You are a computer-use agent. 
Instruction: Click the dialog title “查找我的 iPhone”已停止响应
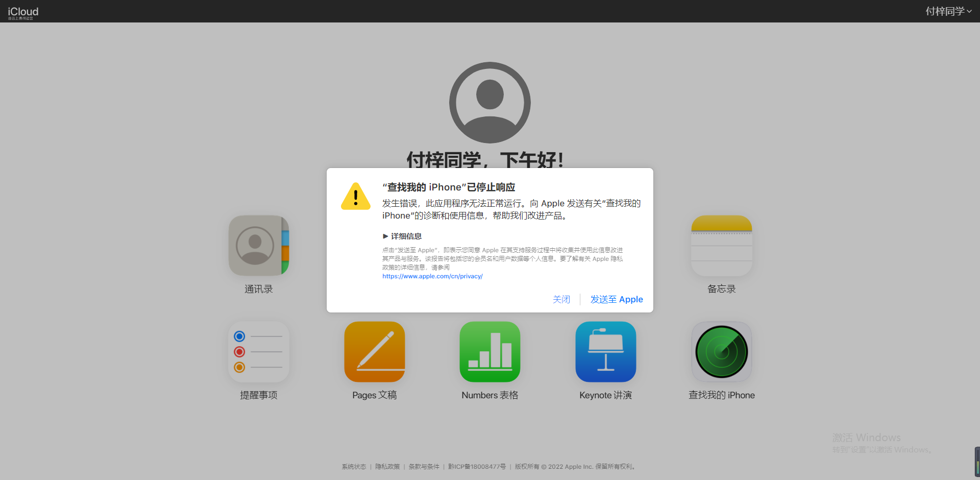pyautogui.click(x=449, y=187)
